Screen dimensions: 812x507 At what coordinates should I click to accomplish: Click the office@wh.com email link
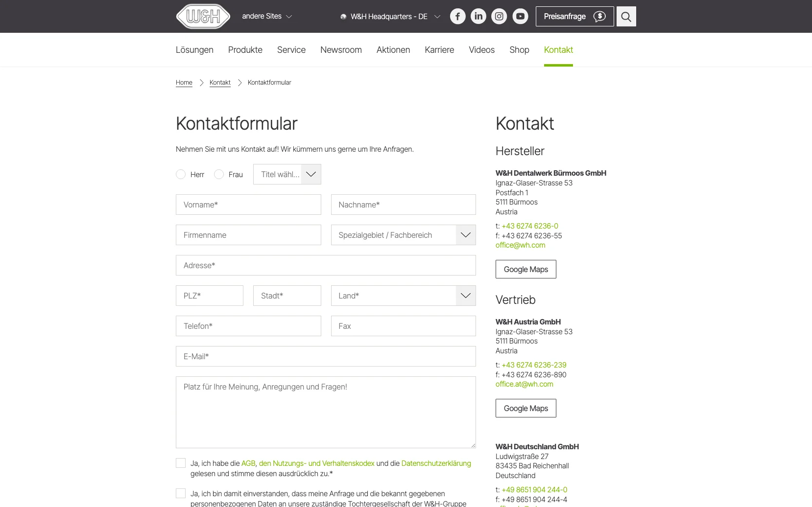[520, 245]
